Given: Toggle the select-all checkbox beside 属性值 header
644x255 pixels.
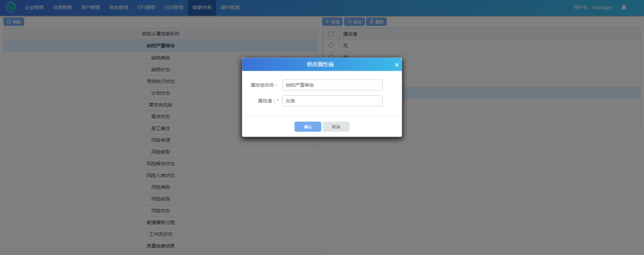Looking at the screenshot, I should point(331,34).
